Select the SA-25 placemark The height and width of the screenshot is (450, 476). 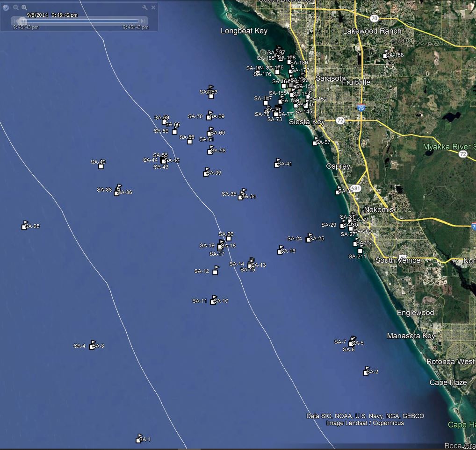click(x=309, y=238)
